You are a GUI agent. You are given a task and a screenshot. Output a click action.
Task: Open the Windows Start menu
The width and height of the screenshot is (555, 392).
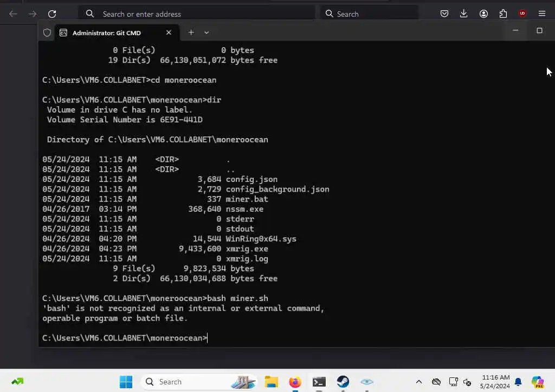[126, 382]
